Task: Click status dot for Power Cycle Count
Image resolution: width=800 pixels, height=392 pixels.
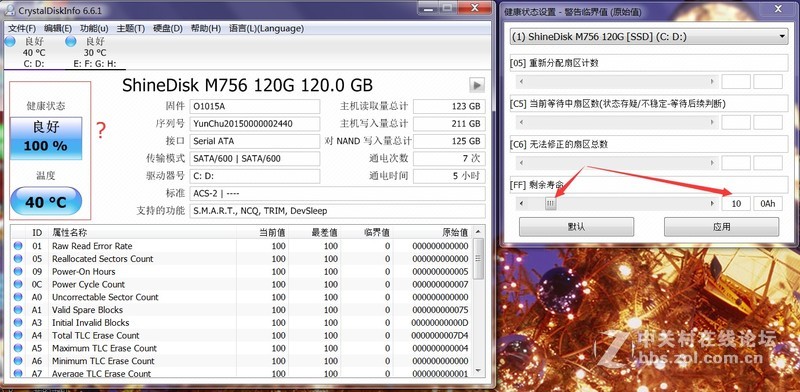Action: tap(18, 284)
